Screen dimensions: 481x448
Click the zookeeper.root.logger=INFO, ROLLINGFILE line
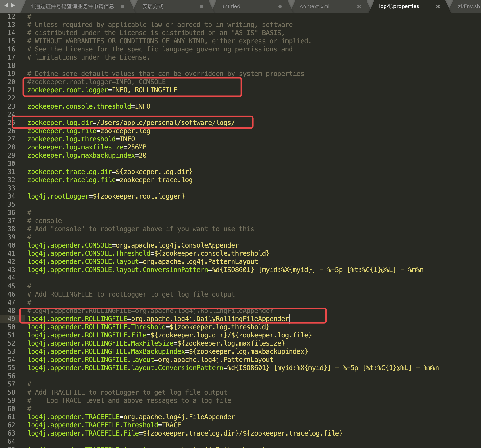(x=102, y=90)
